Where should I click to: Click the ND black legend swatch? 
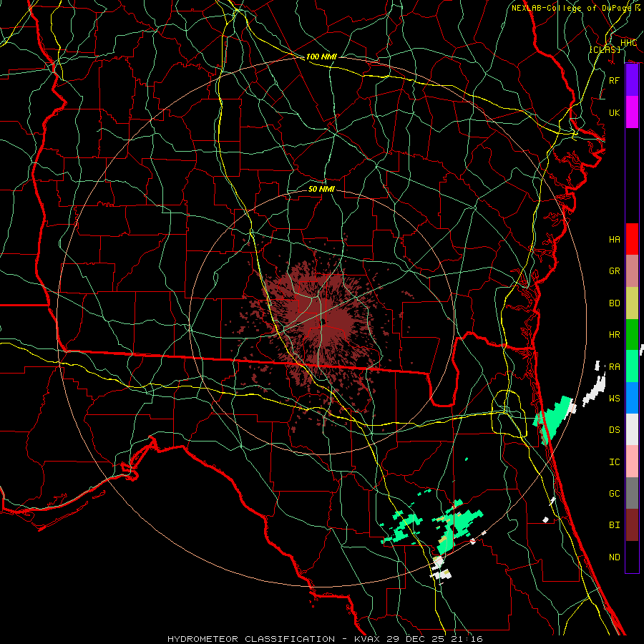[x=632, y=557]
